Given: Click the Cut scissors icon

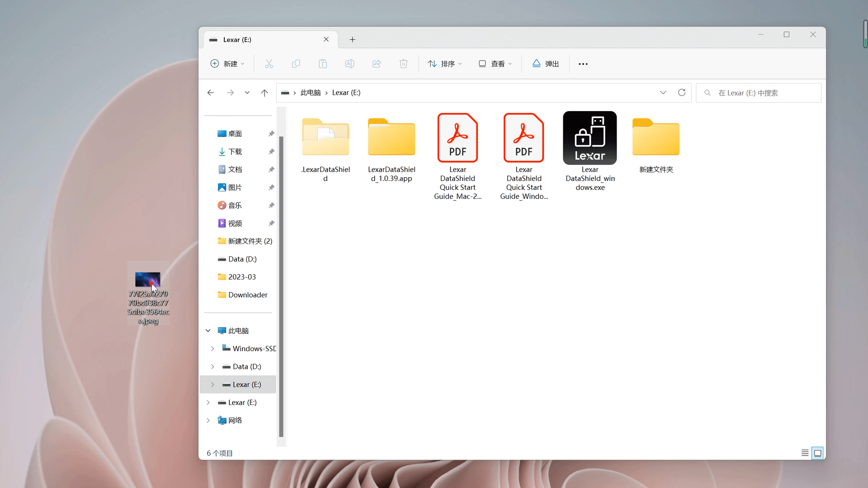Looking at the screenshot, I should point(269,64).
